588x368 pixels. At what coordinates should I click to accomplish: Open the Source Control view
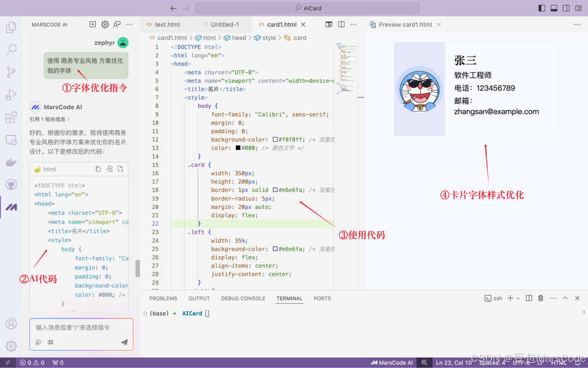11,72
